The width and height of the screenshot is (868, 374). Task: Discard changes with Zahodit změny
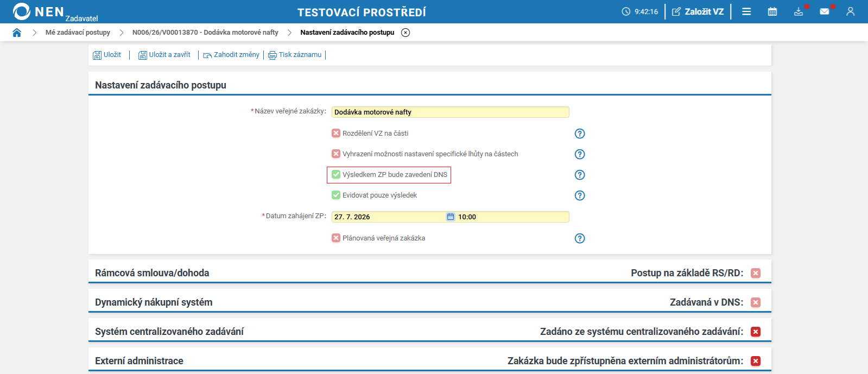coord(231,55)
